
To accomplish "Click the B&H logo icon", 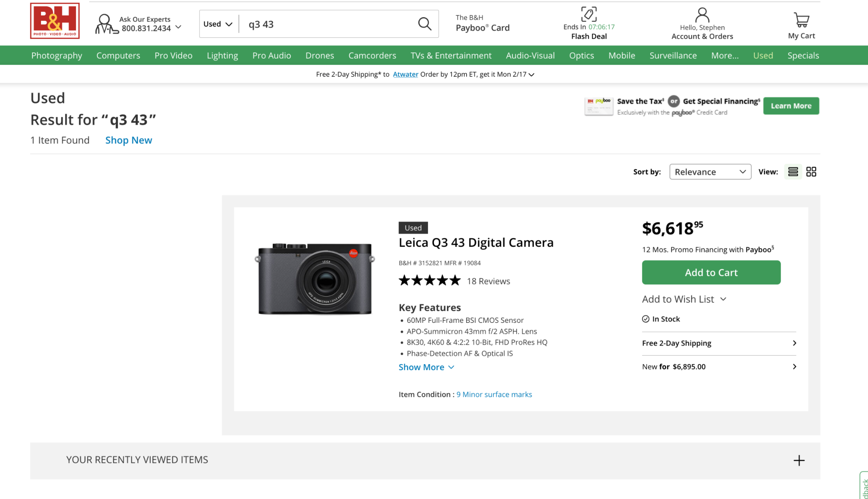I will 55,21.
